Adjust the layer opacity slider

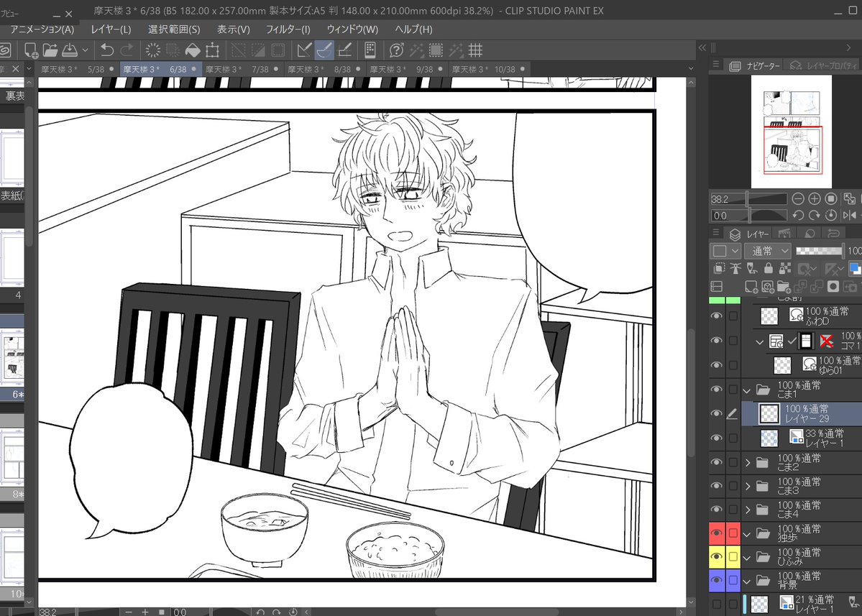click(x=819, y=251)
